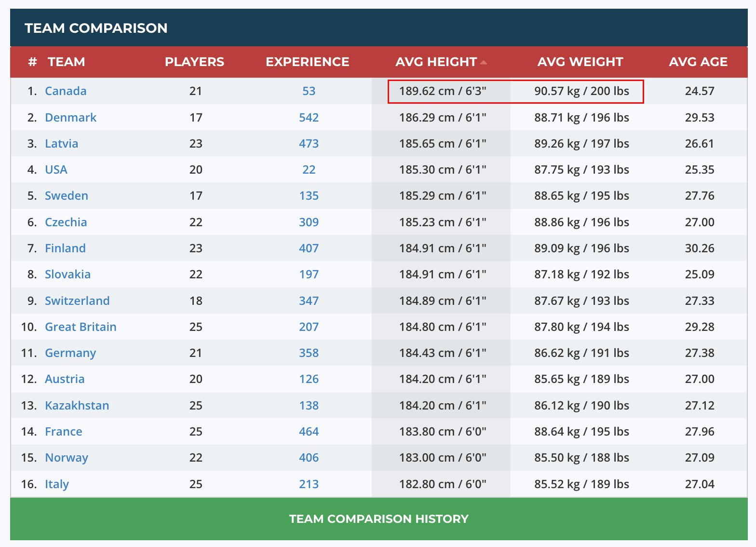Open Austria's experience value 126
This screenshot has height=547, width=756.
tap(309, 379)
